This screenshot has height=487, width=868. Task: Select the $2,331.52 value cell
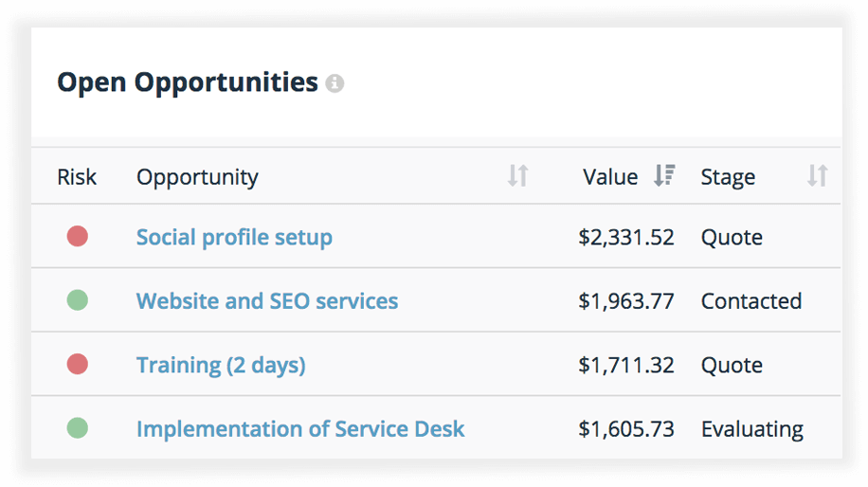coord(626,238)
